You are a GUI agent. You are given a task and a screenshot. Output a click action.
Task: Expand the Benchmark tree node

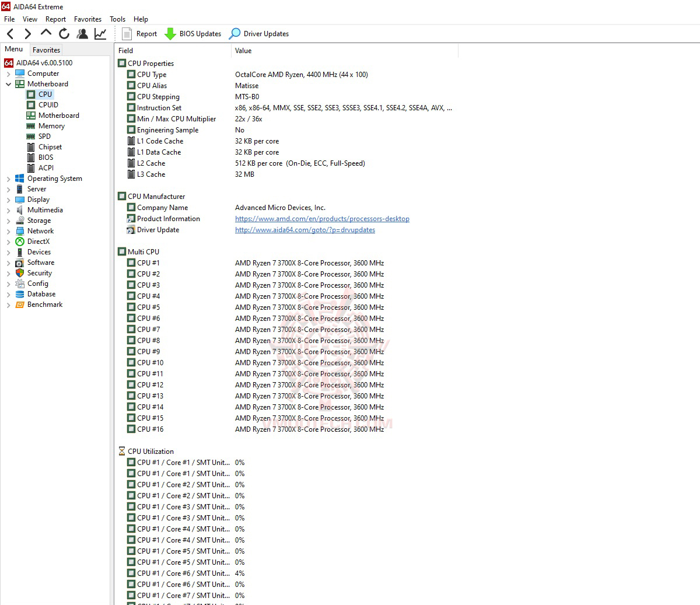[8, 305]
